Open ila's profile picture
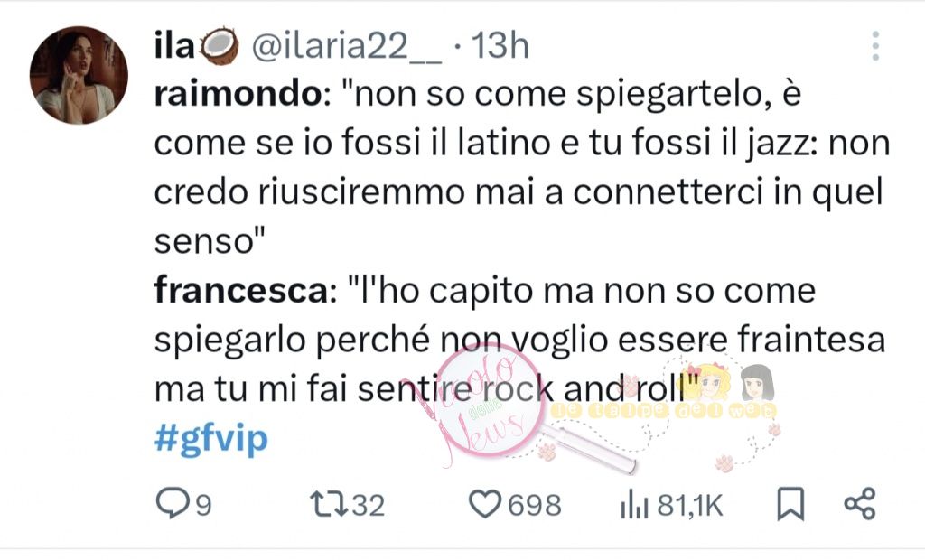The height and width of the screenshot is (560, 925). click(x=79, y=75)
